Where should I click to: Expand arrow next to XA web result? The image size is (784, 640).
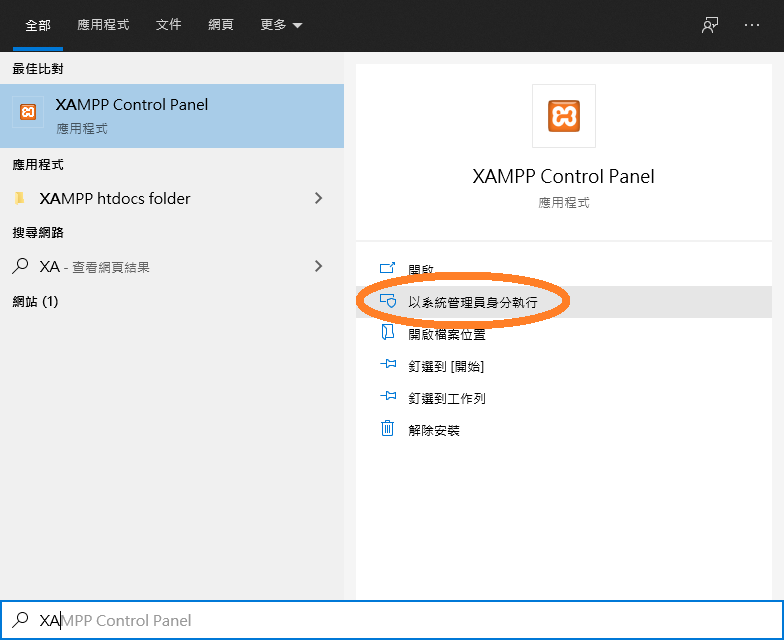coord(318,266)
